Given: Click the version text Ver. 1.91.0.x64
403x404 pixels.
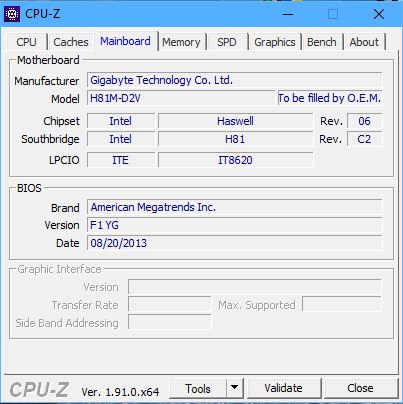Looking at the screenshot, I should pos(120,392).
